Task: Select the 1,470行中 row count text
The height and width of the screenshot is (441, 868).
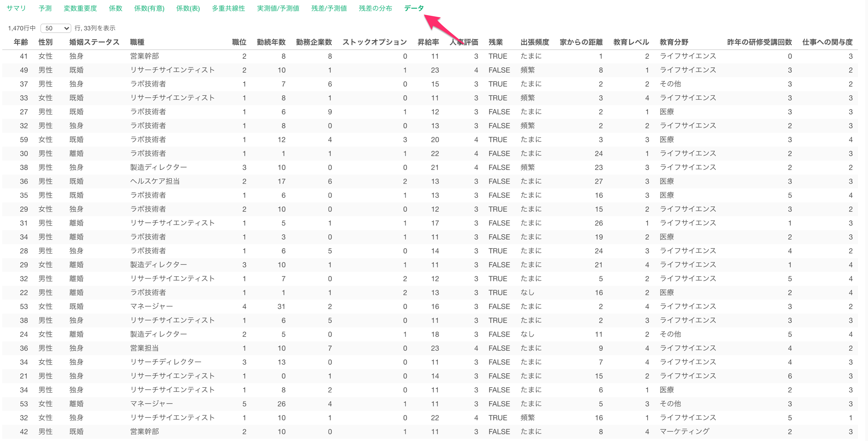Action: (x=21, y=28)
